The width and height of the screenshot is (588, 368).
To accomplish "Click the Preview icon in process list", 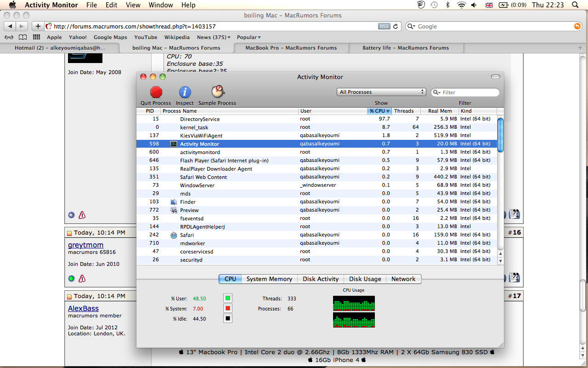I will [x=174, y=210].
